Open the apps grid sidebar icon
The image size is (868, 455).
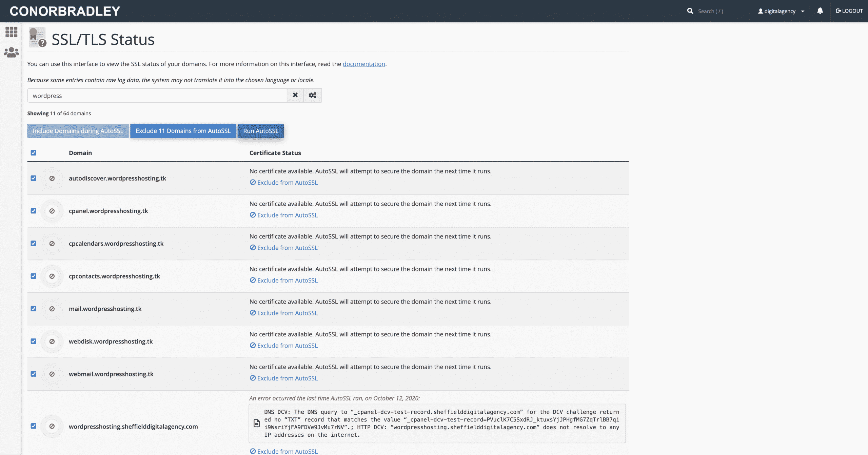11,32
